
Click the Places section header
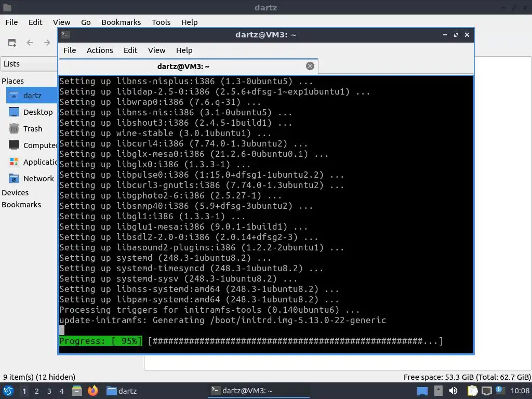(x=12, y=81)
